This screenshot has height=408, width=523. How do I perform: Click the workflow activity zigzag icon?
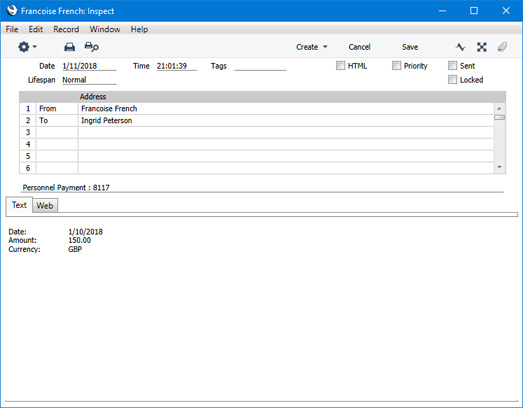[x=461, y=47]
